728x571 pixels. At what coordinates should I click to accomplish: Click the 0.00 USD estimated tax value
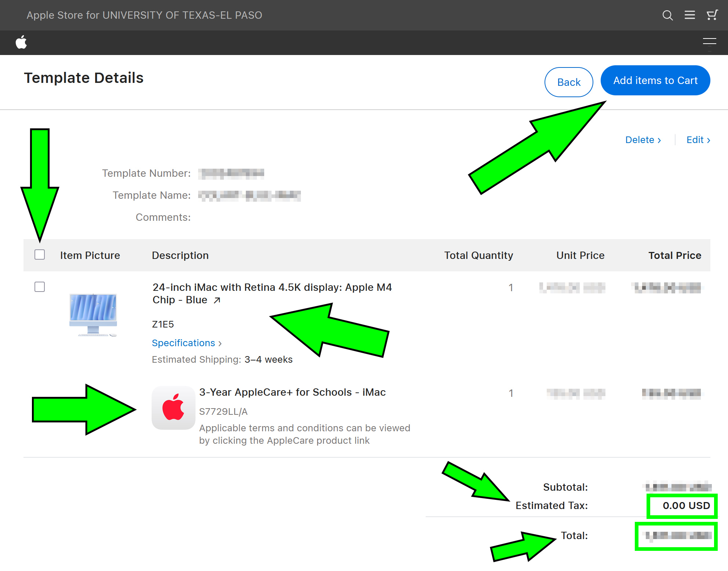click(687, 505)
